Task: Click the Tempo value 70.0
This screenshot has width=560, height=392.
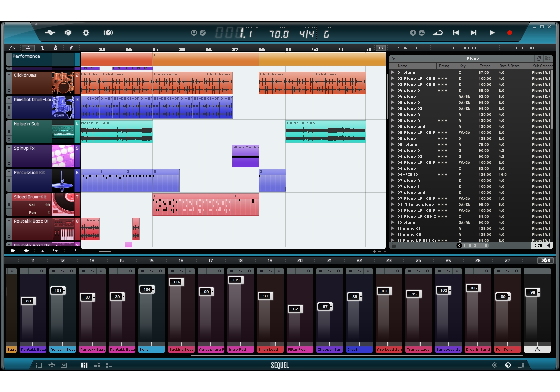Action: point(279,34)
